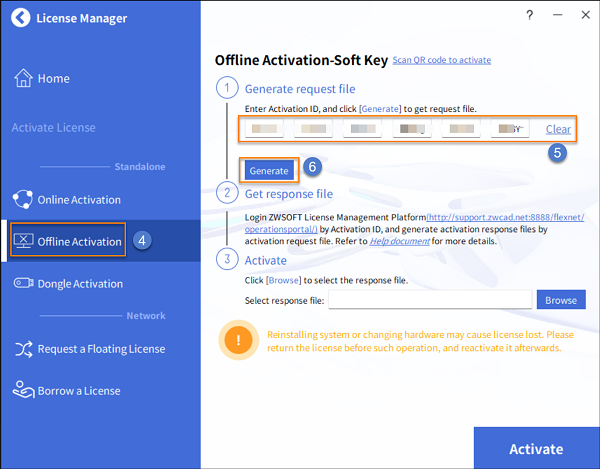This screenshot has width=600, height=469.
Task: Click the Dongle Activation USB icon
Action: pos(24,283)
